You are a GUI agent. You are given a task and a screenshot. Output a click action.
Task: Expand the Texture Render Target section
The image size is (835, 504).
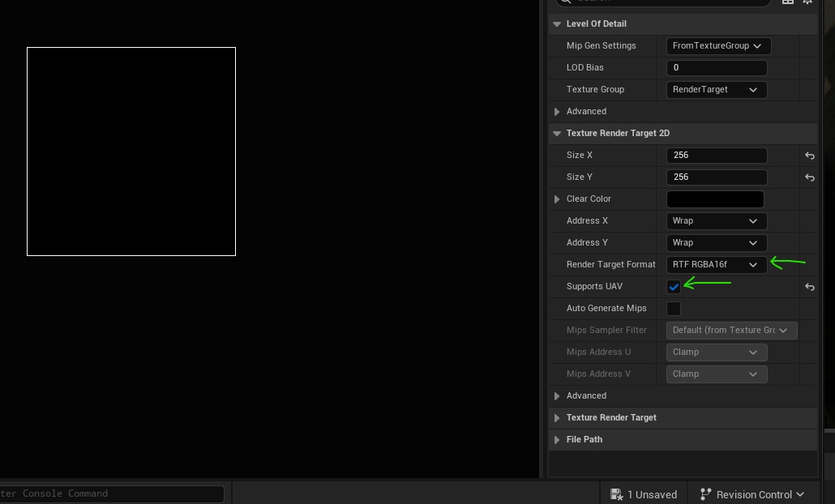click(557, 418)
